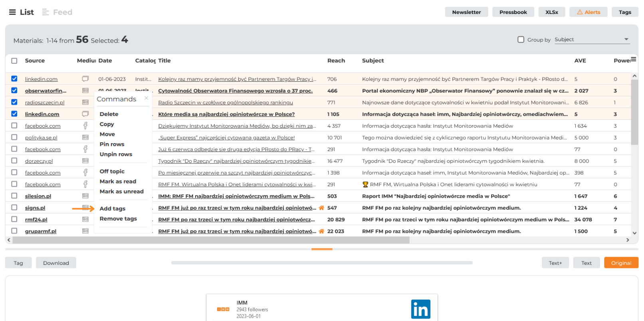This screenshot has width=644, height=321.
Task: Click the Download button
Action: (56, 263)
